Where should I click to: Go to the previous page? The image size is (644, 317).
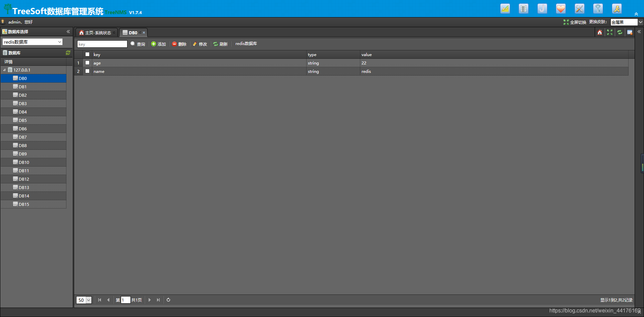point(108,300)
